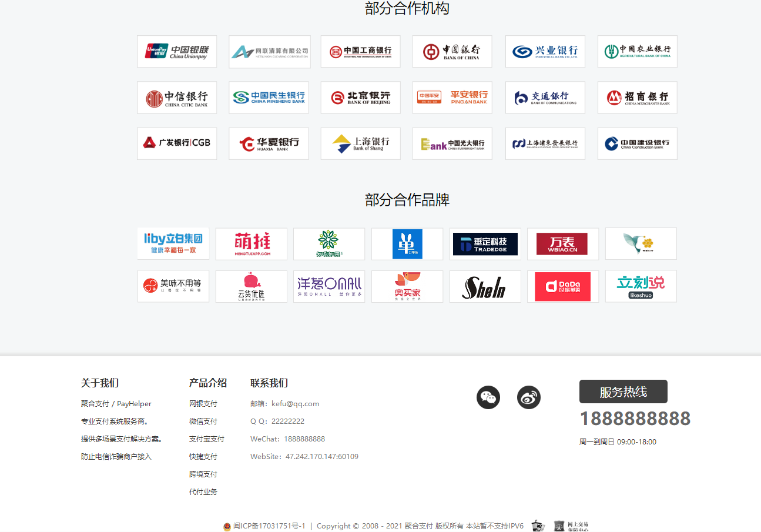Click the 部分合作机构 section title
This screenshot has width=761, height=532.
[x=407, y=8]
